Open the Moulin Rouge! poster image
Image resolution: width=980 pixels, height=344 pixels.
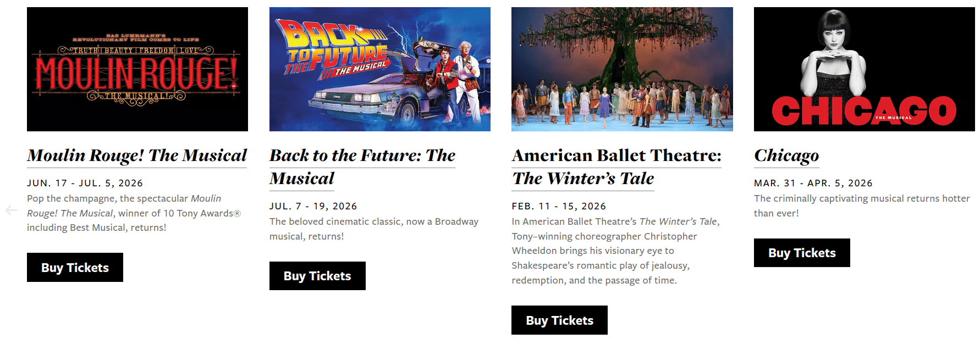(x=137, y=69)
